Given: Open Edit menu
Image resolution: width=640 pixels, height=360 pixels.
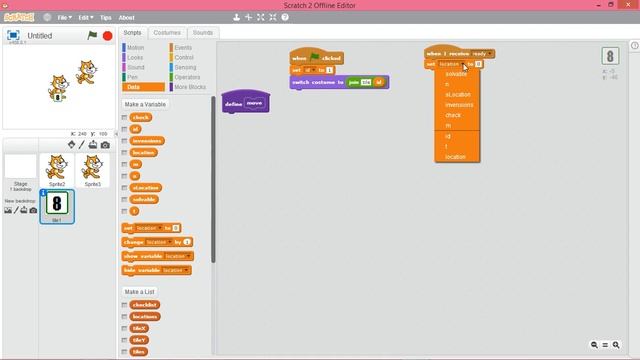Looking at the screenshot, I should click(86, 18).
